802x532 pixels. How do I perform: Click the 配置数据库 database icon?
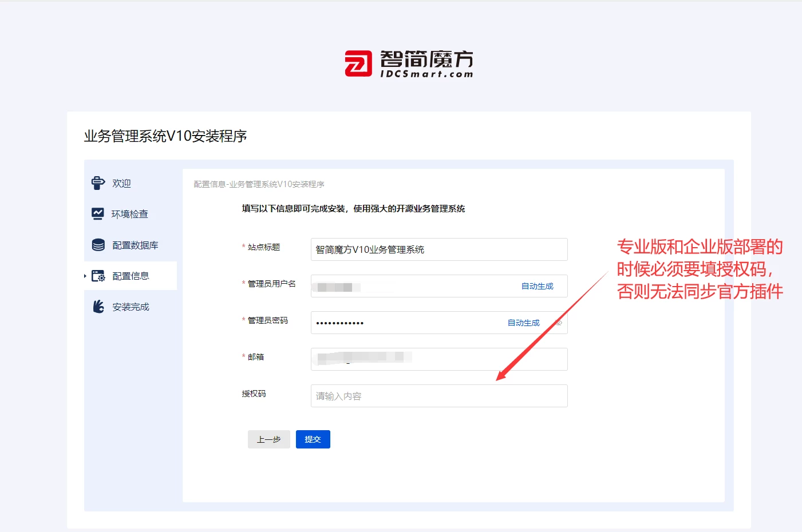[x=98, y=245]
